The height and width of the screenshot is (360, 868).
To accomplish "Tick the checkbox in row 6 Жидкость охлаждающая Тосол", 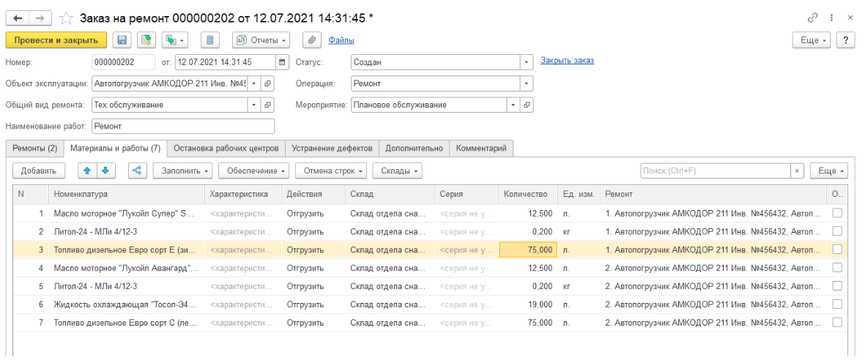I will [x=837, y=304].
